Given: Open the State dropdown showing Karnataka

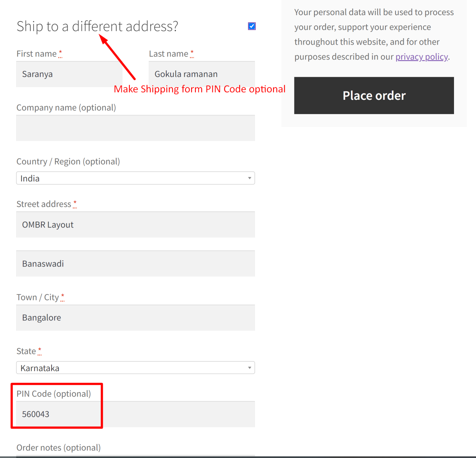Looking at the screenshot, I should [x=135, y=368].
